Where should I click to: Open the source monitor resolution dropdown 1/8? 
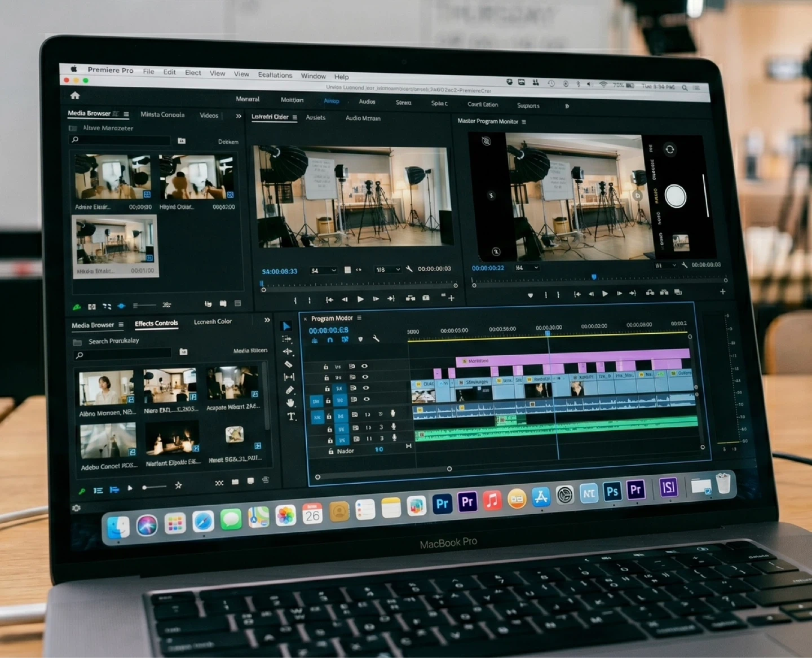[388, 270]
